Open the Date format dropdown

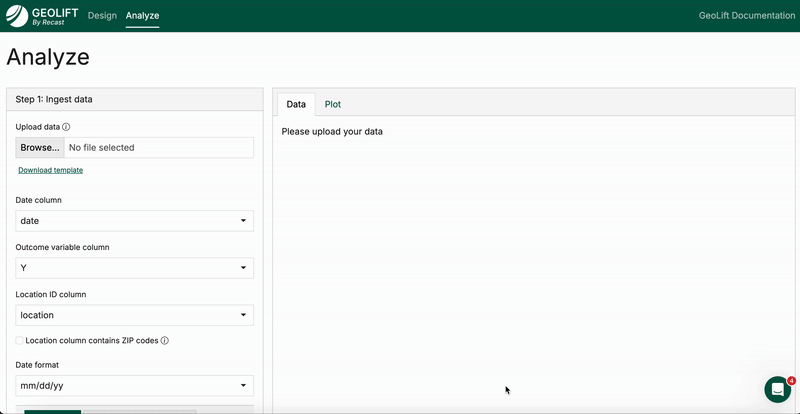coord(134,385)
